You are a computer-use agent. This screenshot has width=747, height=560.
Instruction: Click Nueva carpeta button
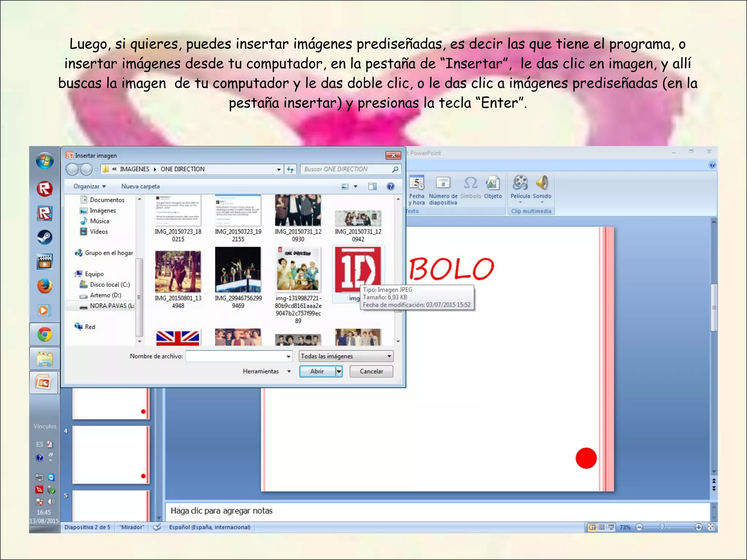140,186
